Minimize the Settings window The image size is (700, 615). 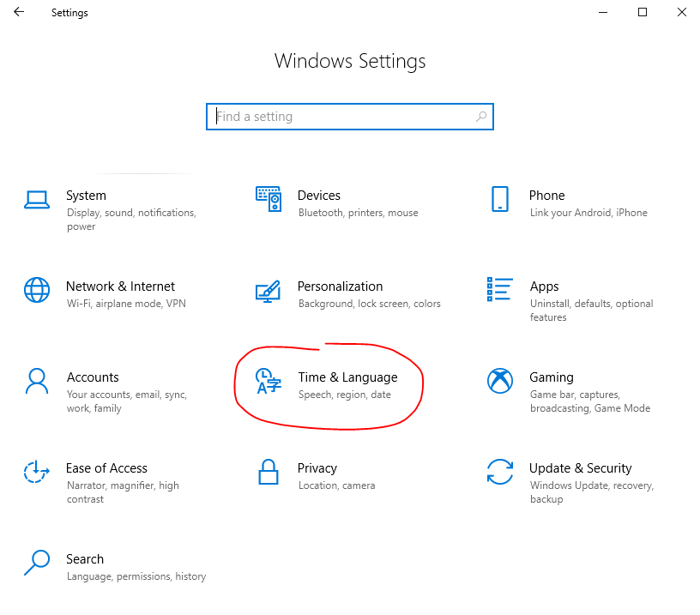603,12
